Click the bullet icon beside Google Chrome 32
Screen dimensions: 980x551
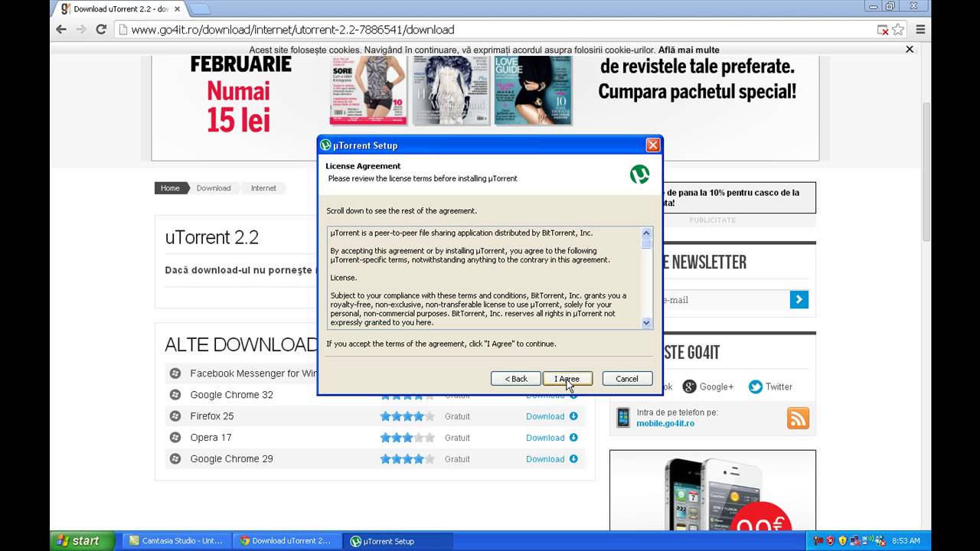click(x=175, y=395)
